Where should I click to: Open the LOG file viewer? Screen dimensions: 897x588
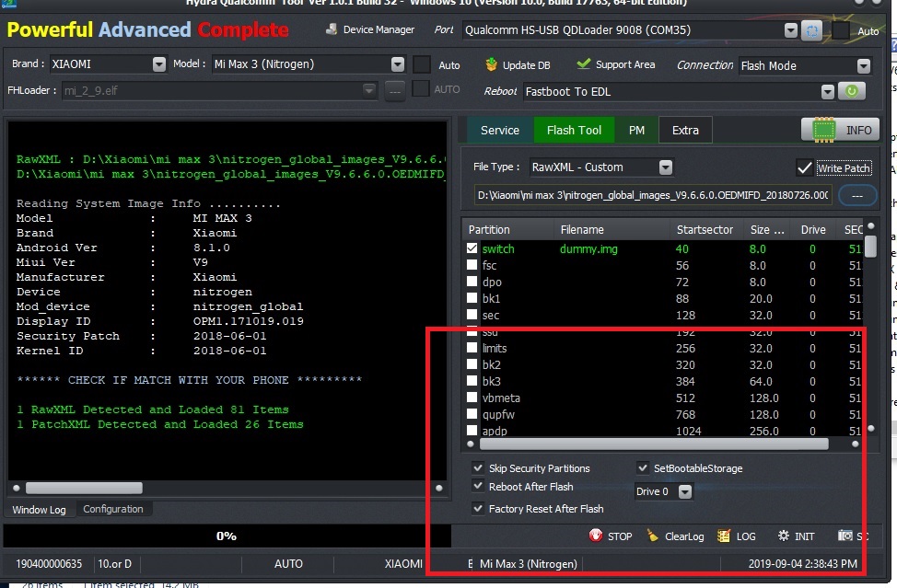[x=737, y=536]
